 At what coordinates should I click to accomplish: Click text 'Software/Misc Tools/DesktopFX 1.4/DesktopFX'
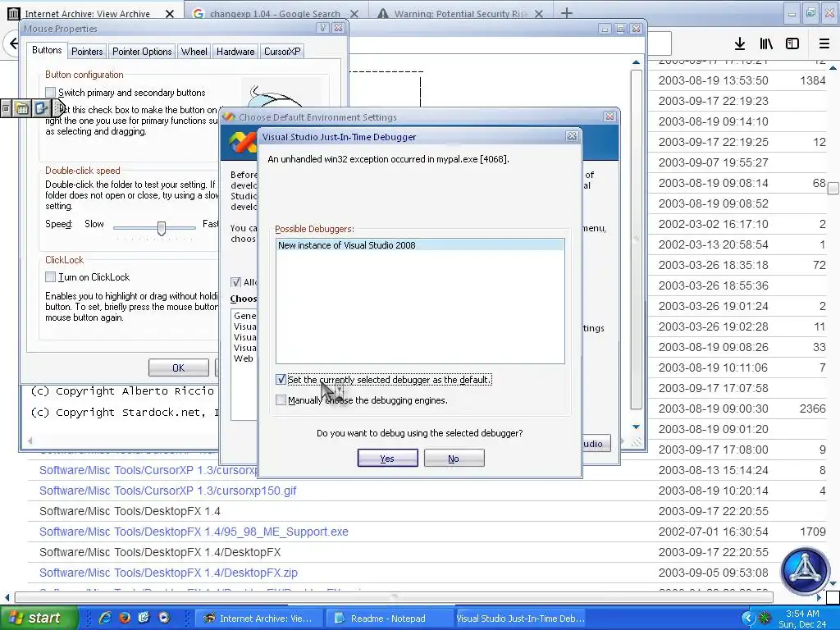160,552
